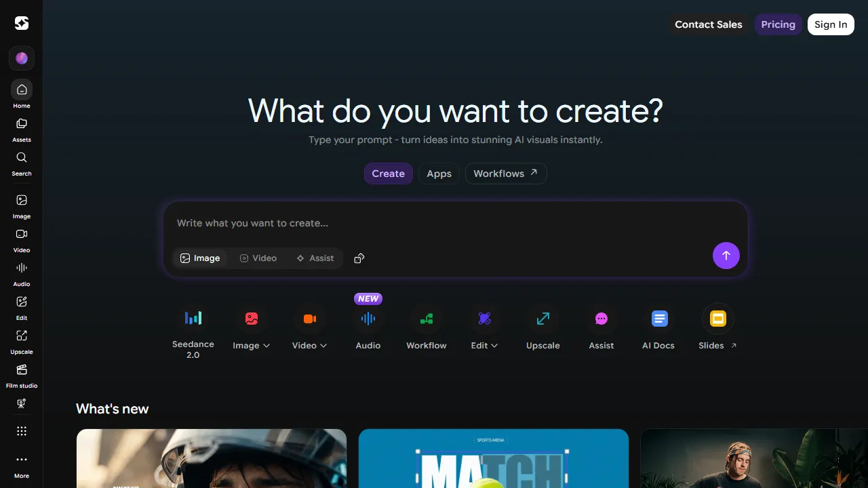Click the app logo in the sidebar

coord(22,24)
